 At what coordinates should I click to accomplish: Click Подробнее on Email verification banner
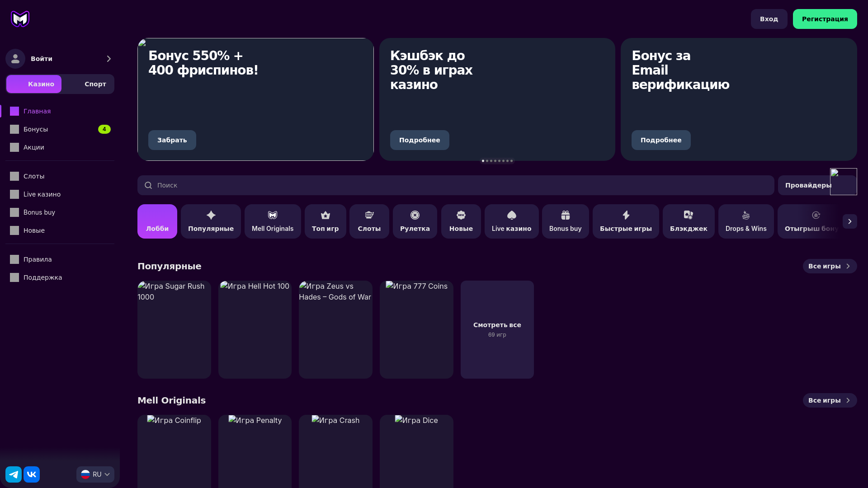click(x=661, y=140)
